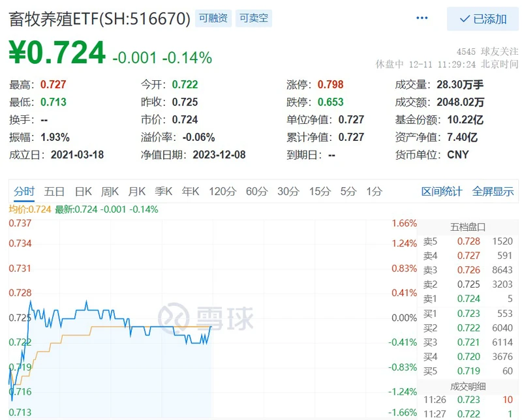522x420 pixels.
Task: Select the 买2 order row at 0.722
Action: tap(468, 328)
